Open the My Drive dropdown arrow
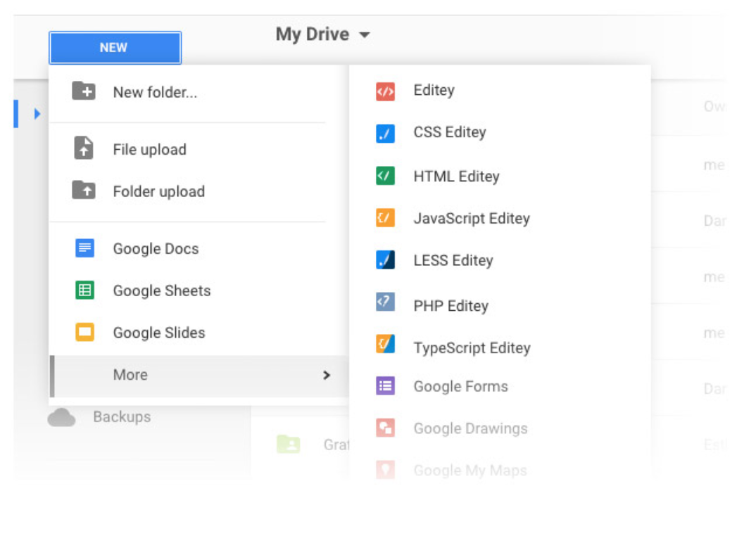Viewport: 756px width, 550px height. click(x=365, y=34)
